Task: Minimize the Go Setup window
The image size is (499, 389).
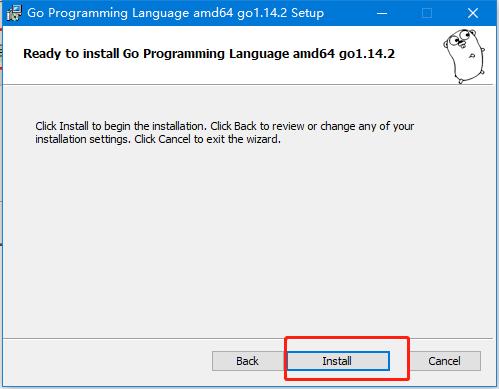Action: pyautogui.click(x=382, y=13)
